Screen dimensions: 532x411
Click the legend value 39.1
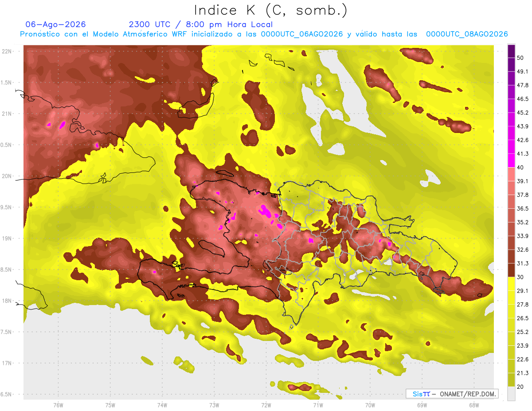523,181
